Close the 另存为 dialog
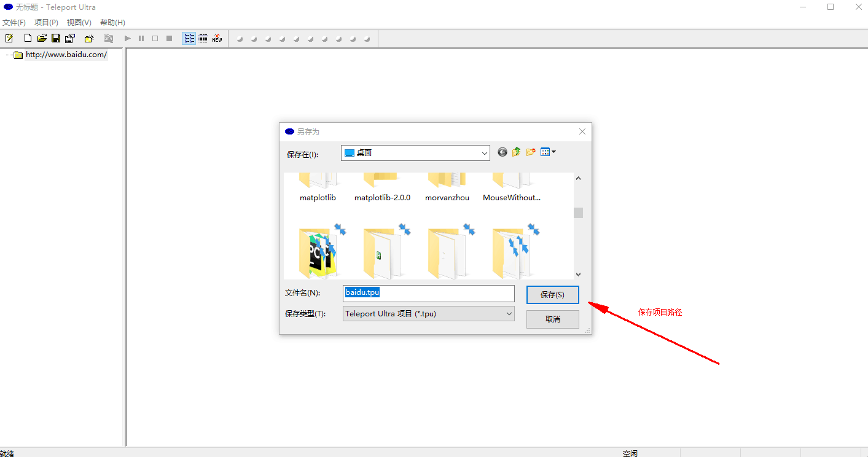Image resolution: width=868 pixels, height=457 pixels. [582, 131]
